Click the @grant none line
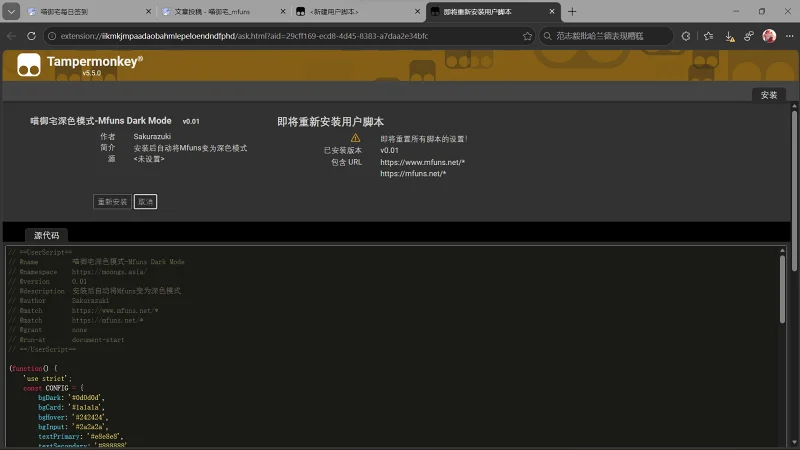Viewport: 800px width, 450px height. click(x=48, y=330)
